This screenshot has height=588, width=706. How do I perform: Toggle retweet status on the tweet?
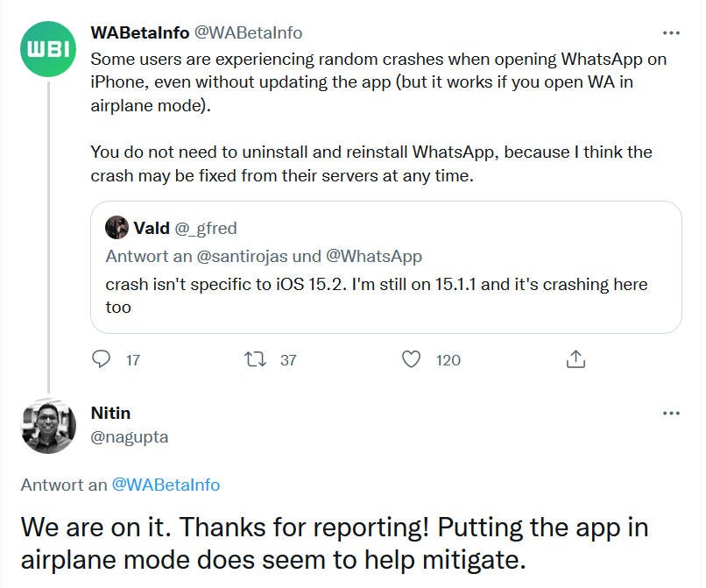coord(254,359)
